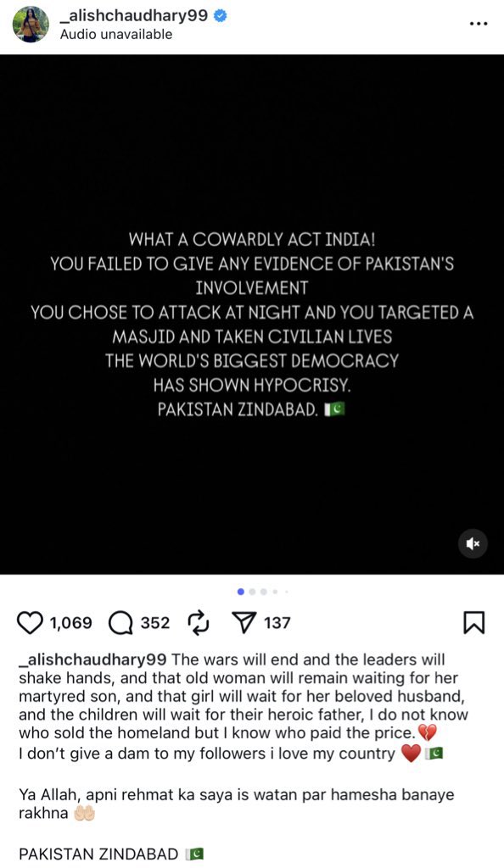
Task: Open three-dot more options menu
Action: tap(478, 24)
